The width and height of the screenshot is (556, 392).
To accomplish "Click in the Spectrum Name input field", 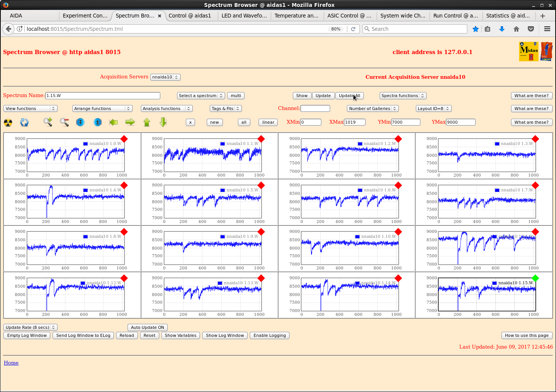I will pyautogui.click(x=103, y=96).
